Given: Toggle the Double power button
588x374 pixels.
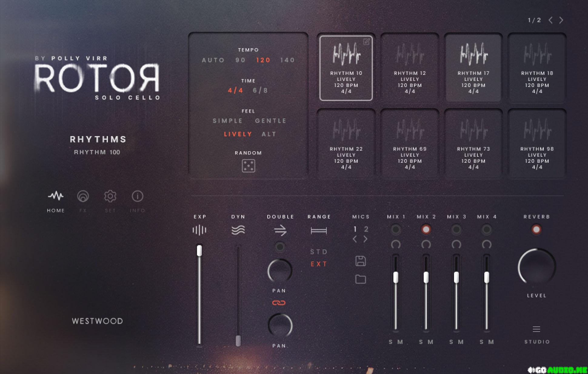Looking at the screenshot, I should click(280, 247).
